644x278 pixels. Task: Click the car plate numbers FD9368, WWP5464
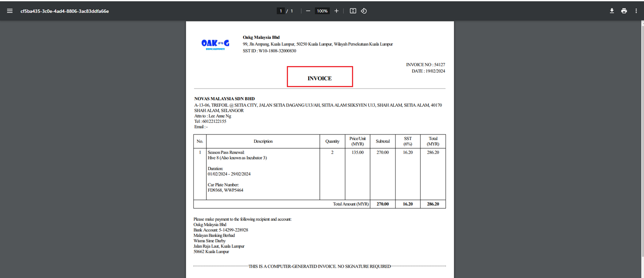click(225, 190)
